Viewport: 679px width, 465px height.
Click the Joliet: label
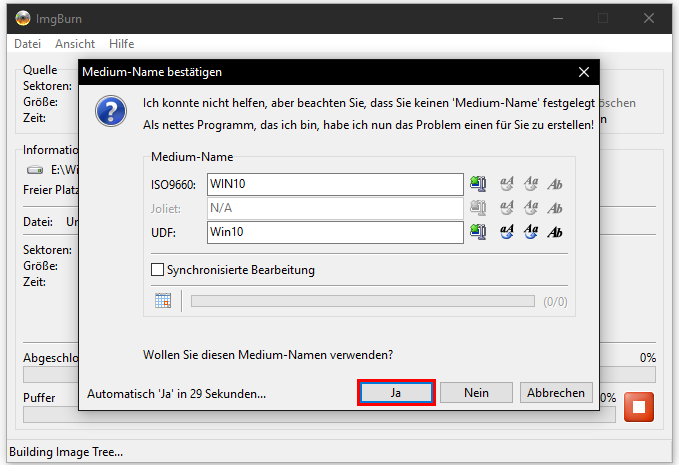(165, 209)
